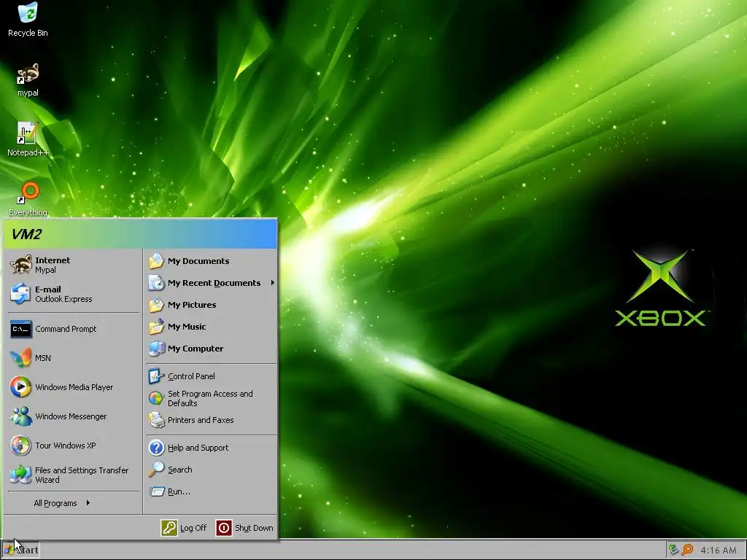
Task: Choose the Search menu entry
Action: 212,470
